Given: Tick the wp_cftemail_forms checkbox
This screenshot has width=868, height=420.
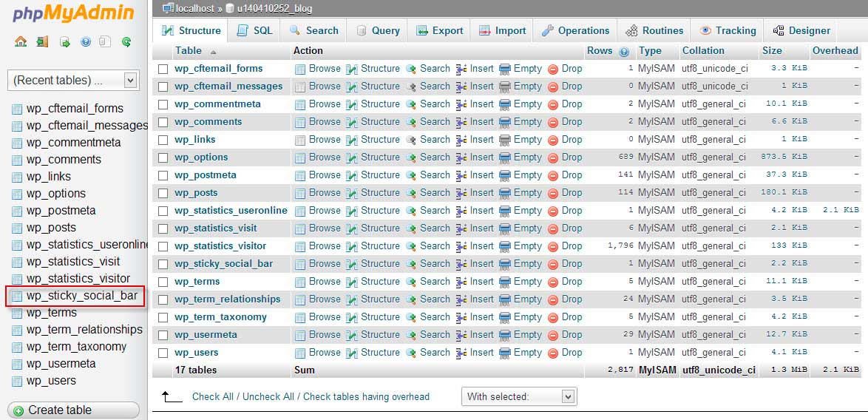Looking at the screenshot, I should click(163, 70).
